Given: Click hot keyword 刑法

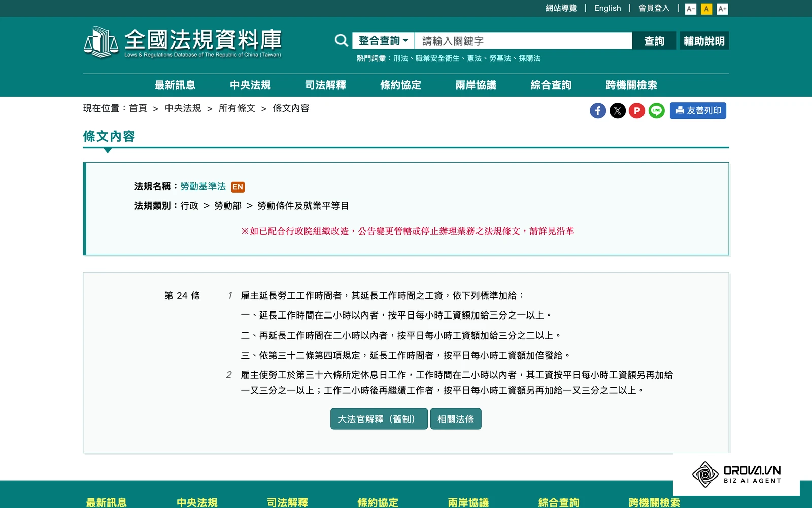Looking at the screenshot, I should [x=400, y=58].
